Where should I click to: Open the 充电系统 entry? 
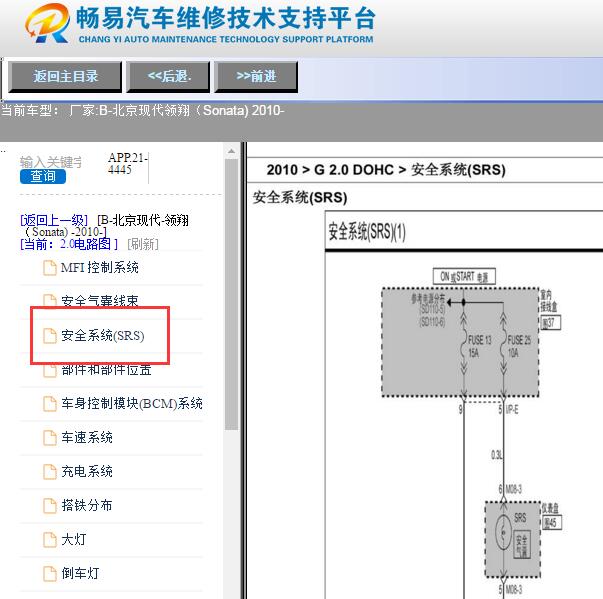coord(87,471)
